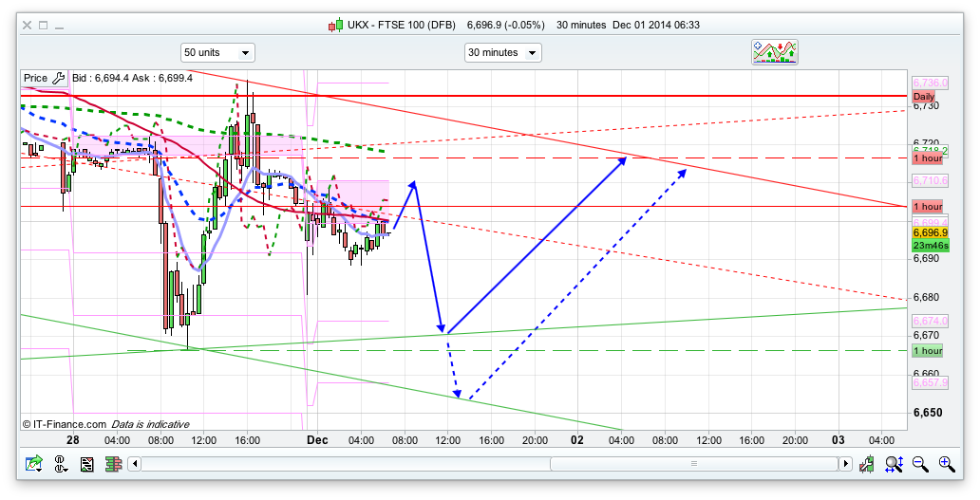This screenshot has width=980, height=500.
Task: Zoom in on the chart
Action: point(947,464)
